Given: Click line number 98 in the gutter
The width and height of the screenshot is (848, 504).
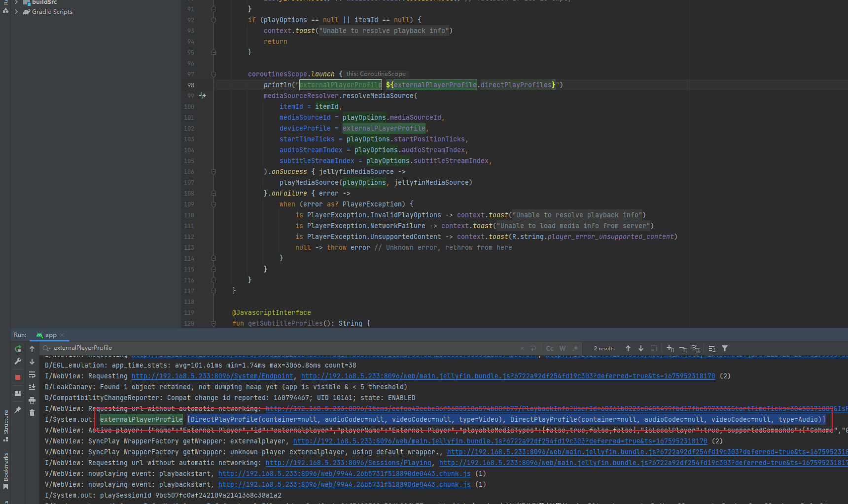Looking at the screenshot, I should (190, 85).
